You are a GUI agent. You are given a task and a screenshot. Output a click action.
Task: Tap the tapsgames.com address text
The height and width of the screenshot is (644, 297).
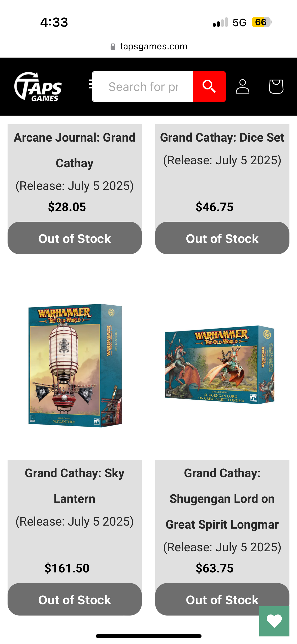click(x=154, y=46)
